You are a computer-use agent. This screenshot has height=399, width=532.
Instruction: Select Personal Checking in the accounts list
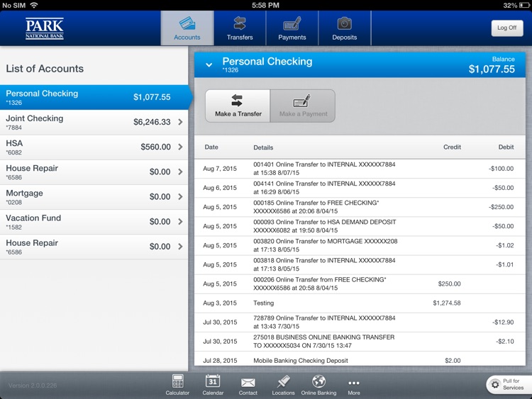pos(94,97)
